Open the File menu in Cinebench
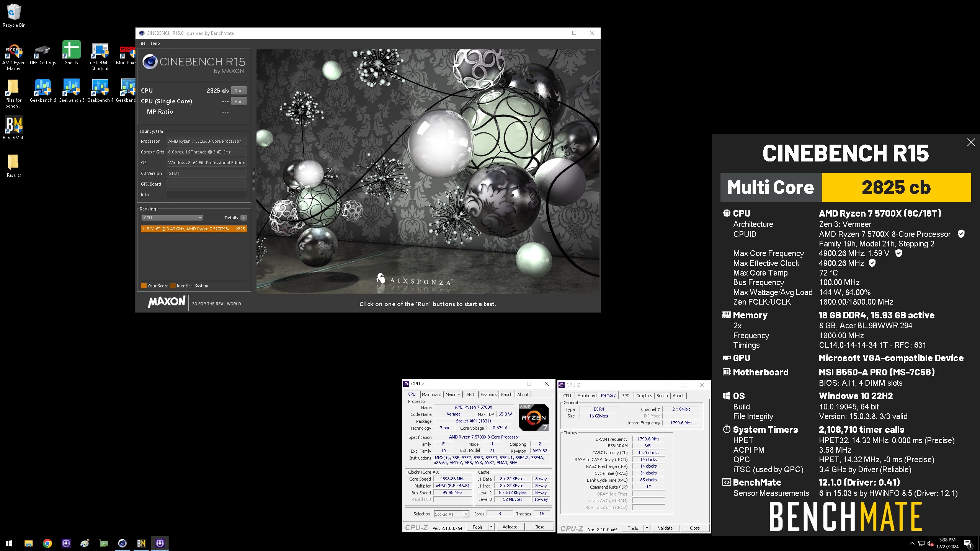 (142, 43)
